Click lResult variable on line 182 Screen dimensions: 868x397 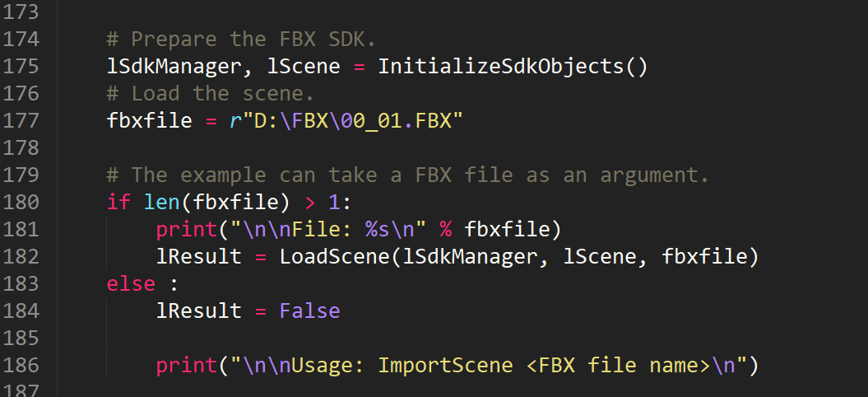coord(199,257)
